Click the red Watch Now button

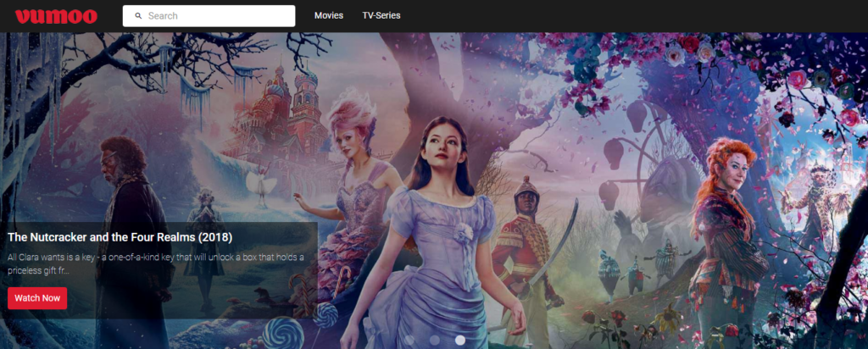37,298
